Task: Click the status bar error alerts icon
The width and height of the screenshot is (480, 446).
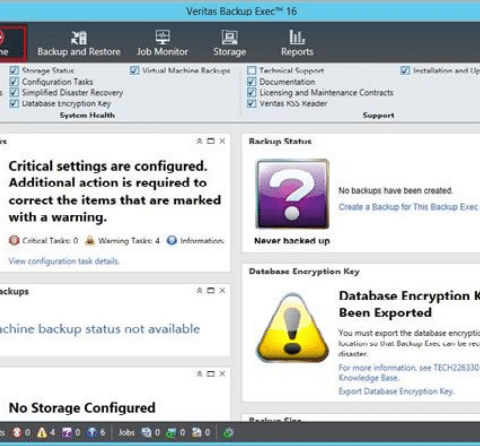Action: coord(17,433)
